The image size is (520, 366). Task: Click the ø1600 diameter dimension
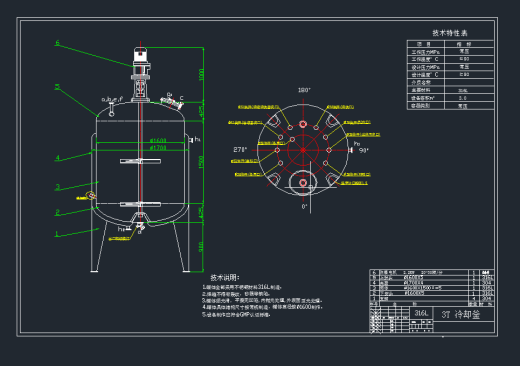click(158, 140)
